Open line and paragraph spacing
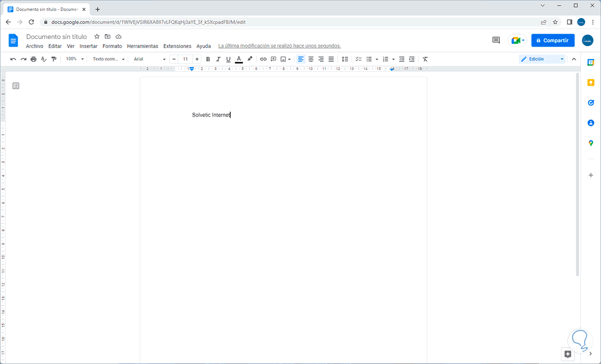Screen dimensions: 601x364 (345, 59)
